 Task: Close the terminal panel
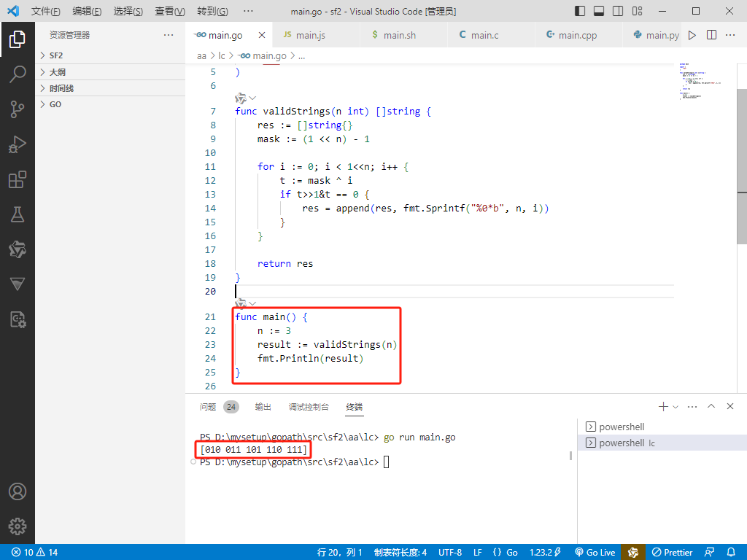pyautogui.click(x=729, y=406)
